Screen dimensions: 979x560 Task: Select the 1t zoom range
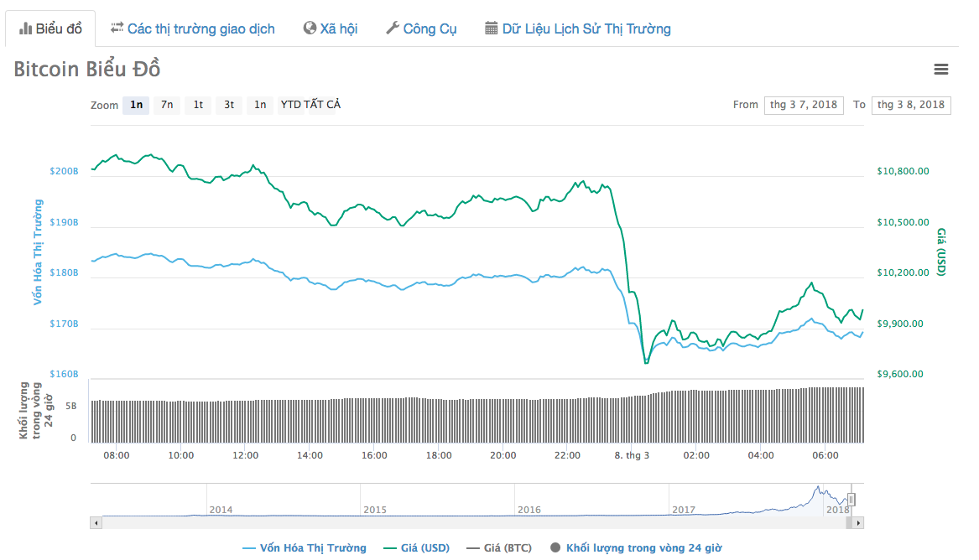coord(198,105)
